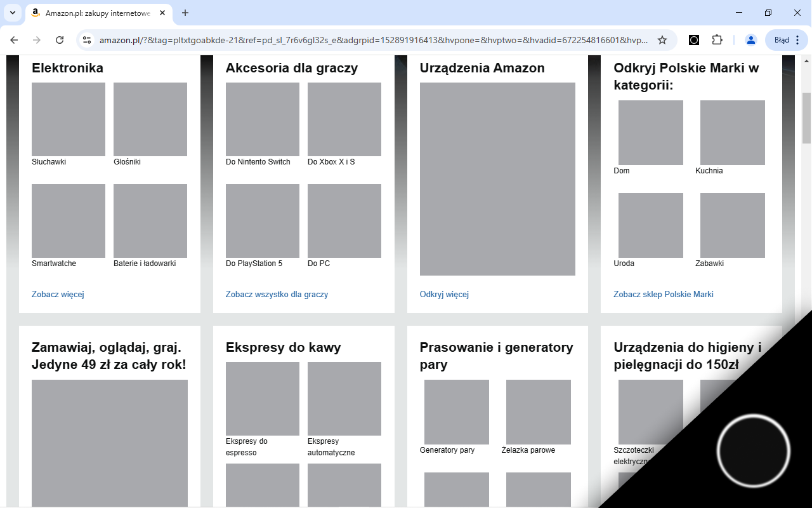
Task: View site information icon in address bar
Action: coord(88,40)
